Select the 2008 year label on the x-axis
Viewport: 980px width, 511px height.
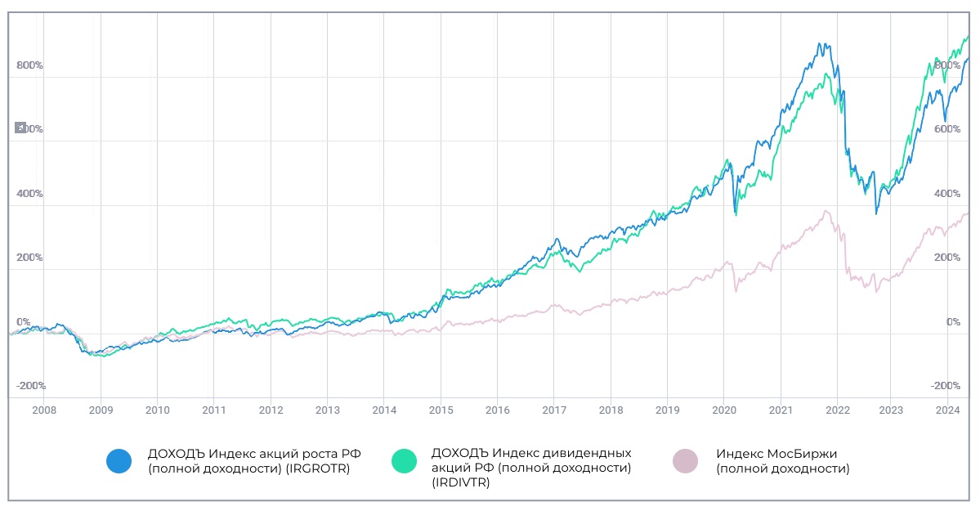click(43, 410)
